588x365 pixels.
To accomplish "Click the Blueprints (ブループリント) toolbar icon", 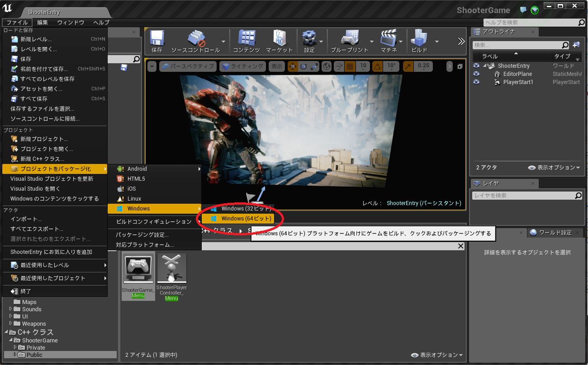I will pos(349,38).
